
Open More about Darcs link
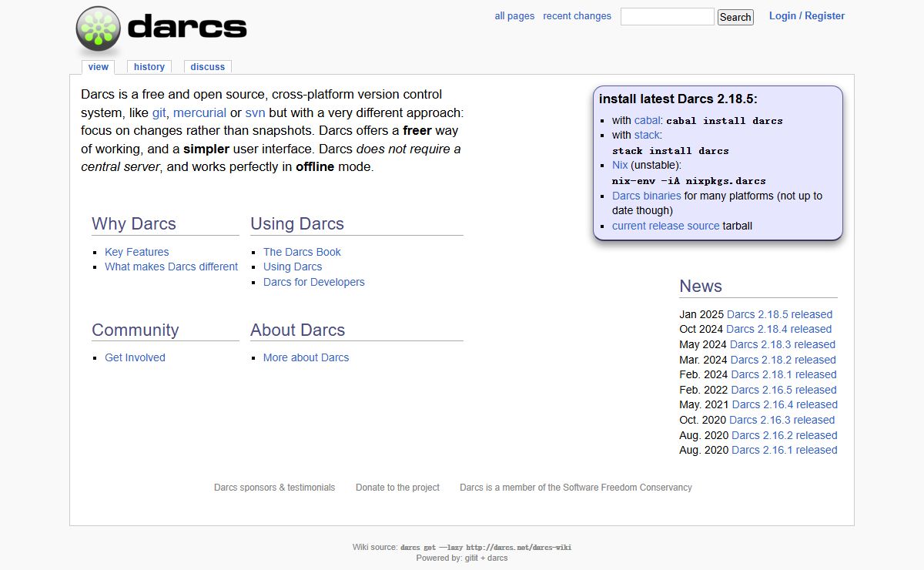coord(306,357)
